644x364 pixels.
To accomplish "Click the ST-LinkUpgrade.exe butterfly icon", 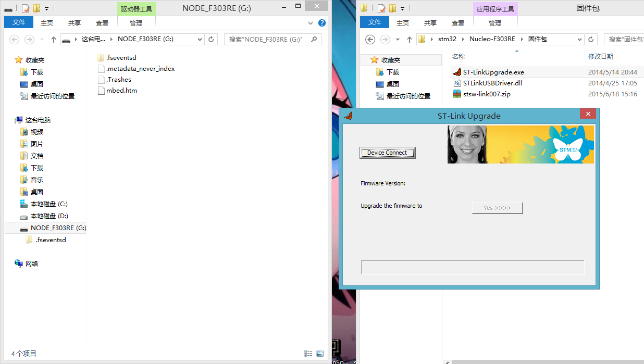I will coord(457,72).
